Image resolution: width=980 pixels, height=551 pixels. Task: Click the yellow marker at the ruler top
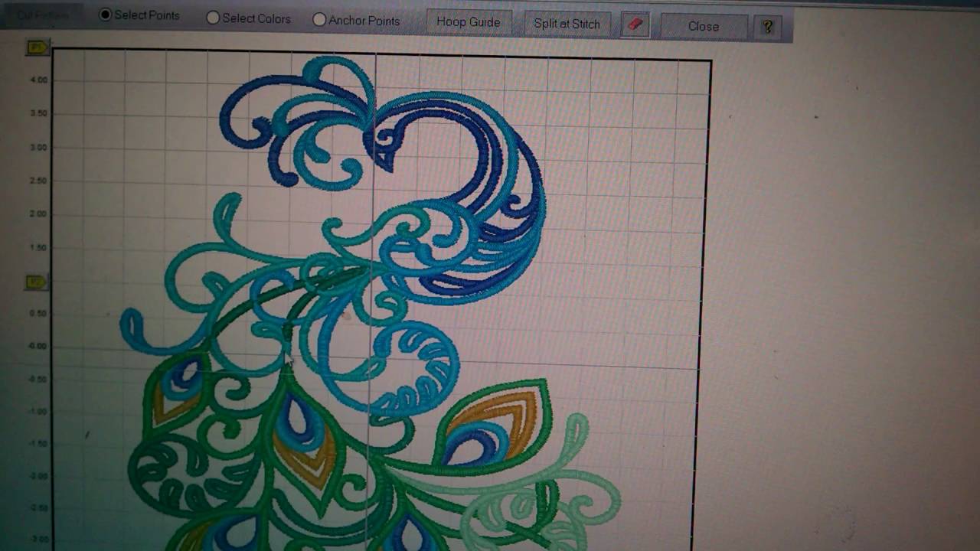[x=36, y=47]
